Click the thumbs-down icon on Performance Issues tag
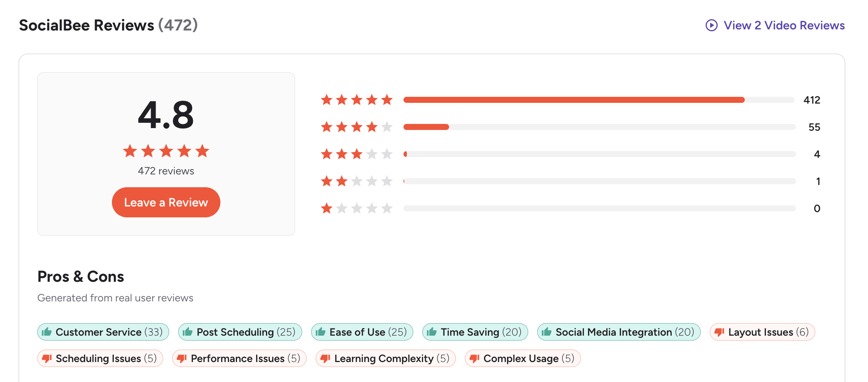Viewport: 868px width, 382px height. click(x=182, y=358)
